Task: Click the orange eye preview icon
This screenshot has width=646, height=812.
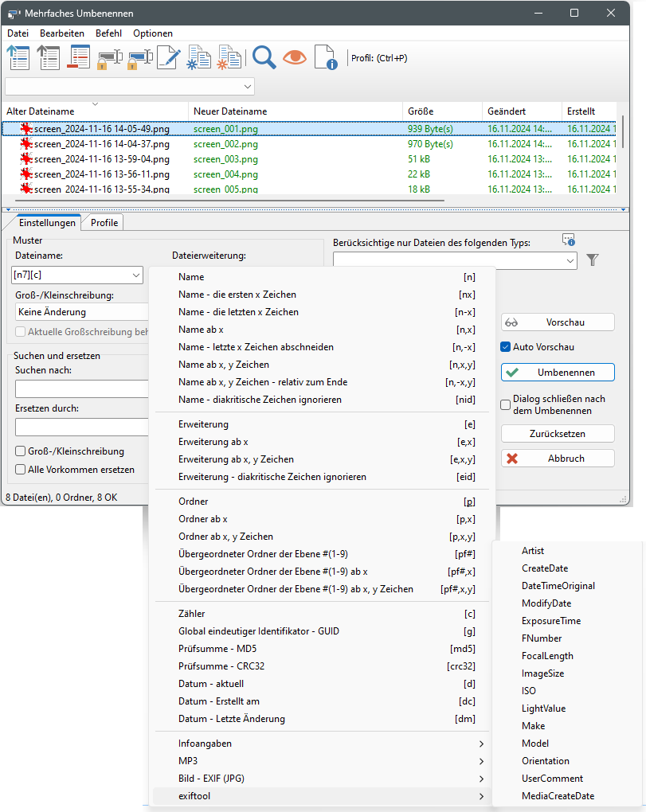Action: click(295, 57)
